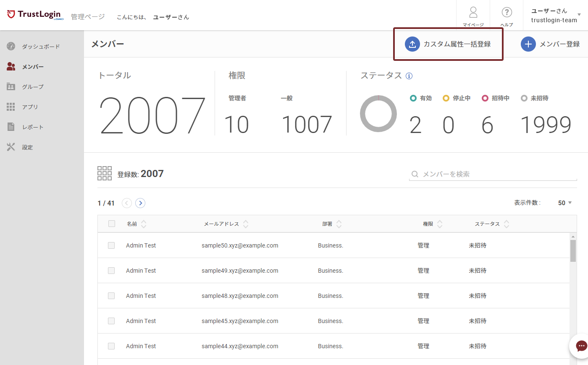Viewport: 588px width, 365px height.
Task: Open My Page profile icon
Action: coord(473,12)
